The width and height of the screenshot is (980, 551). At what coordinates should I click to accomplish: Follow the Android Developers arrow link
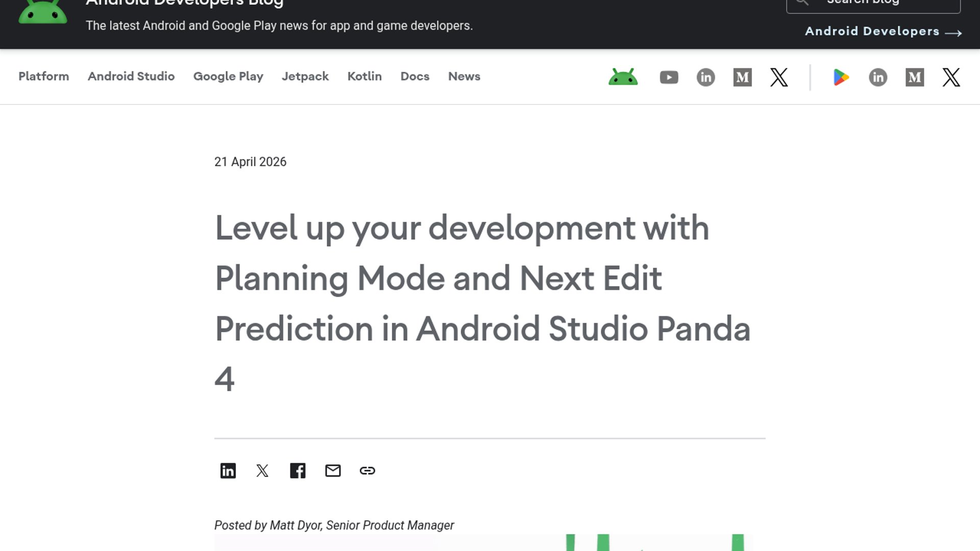tap(883, 32)
